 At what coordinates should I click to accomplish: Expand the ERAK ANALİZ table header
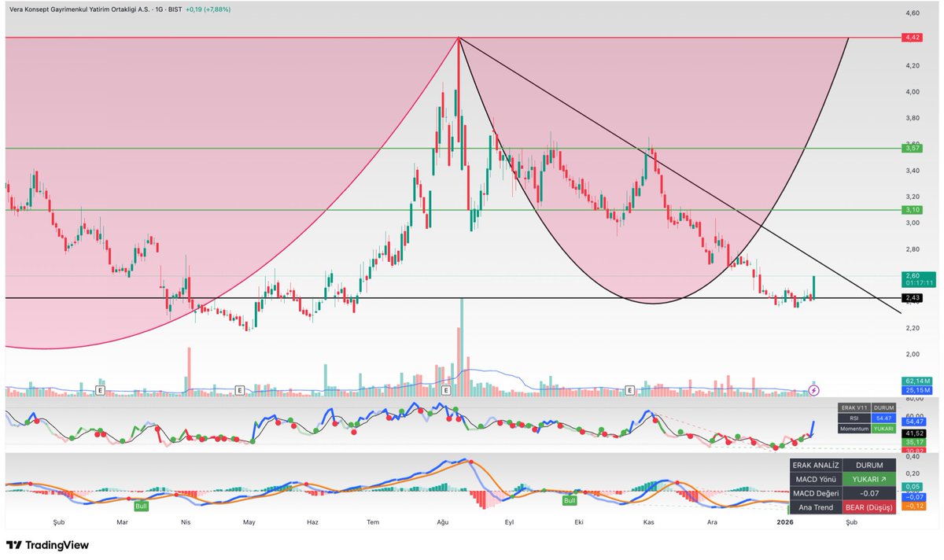(x=815, y=464)
